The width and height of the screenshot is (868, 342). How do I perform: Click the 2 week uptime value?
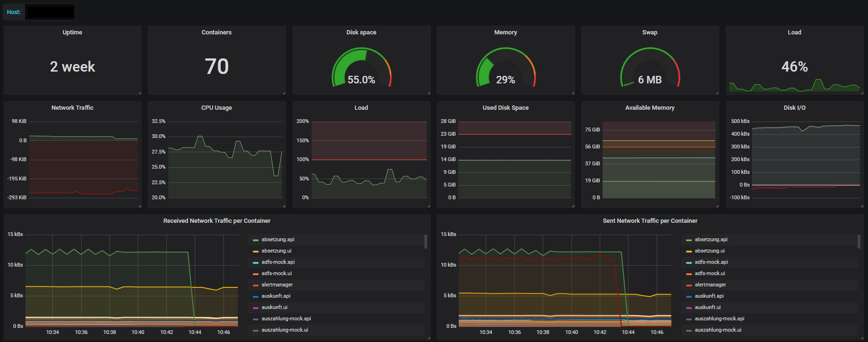pos(73,67)
